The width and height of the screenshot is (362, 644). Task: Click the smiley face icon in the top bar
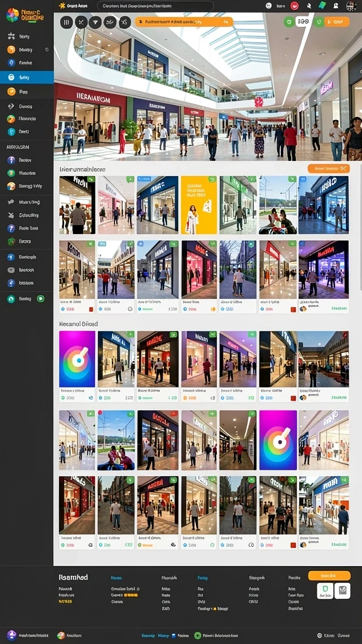tap(268, 6)
